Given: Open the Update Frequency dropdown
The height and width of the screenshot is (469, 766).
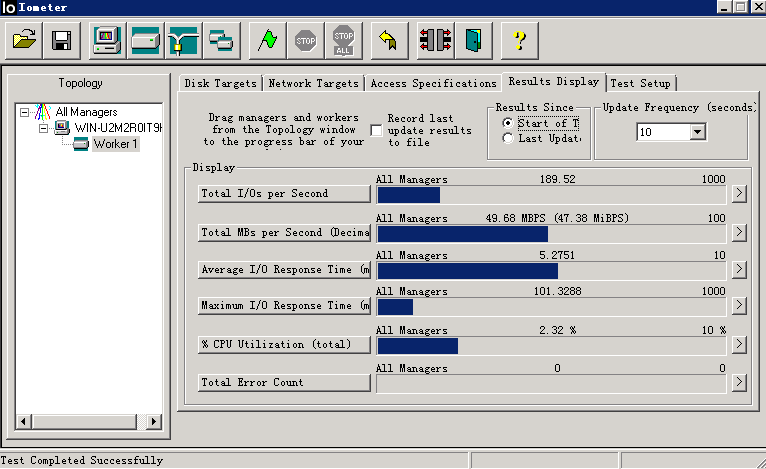Looking at the screenshot, I should (x=698, y=132).
